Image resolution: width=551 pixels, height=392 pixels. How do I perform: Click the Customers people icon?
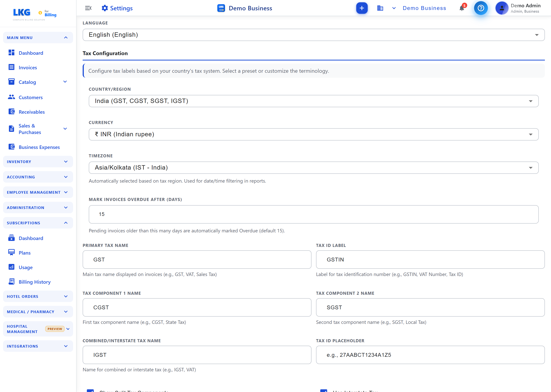point(11,97)
